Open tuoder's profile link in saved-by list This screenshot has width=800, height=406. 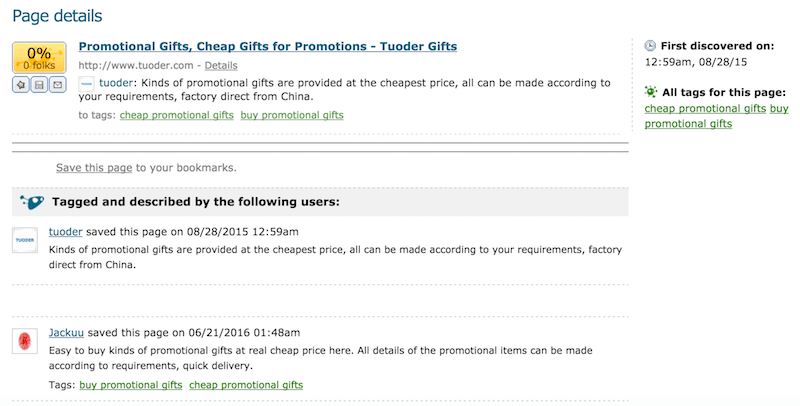coord(65,232)
